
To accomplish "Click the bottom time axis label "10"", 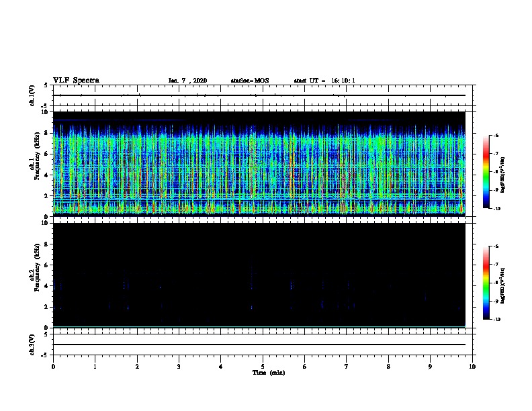I will pyautogui.click(x=472, y=367).
